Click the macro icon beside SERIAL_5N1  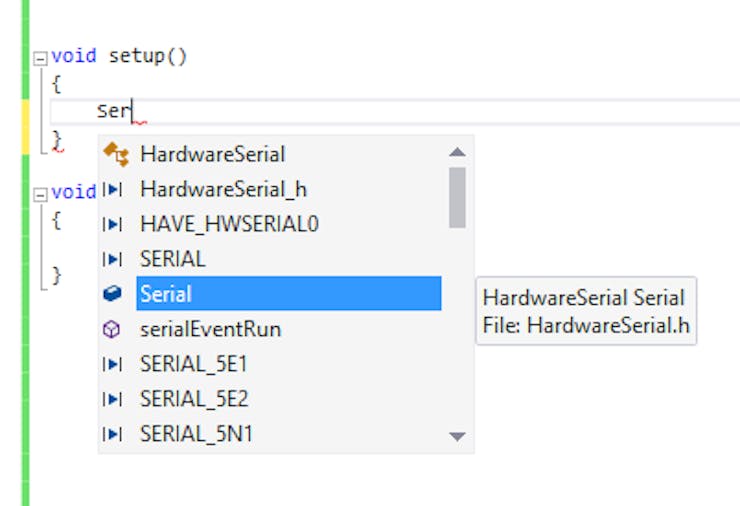point(112,434)
